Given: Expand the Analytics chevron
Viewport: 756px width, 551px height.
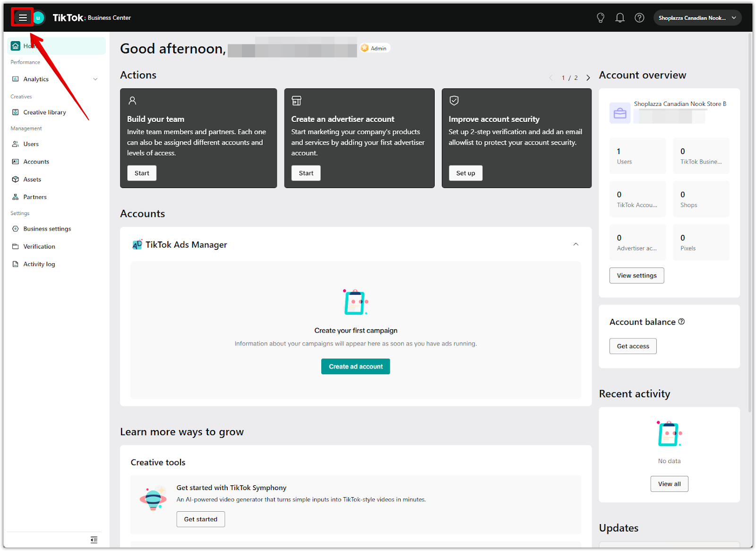Looking at the screenshot, I should click(95, 79).
